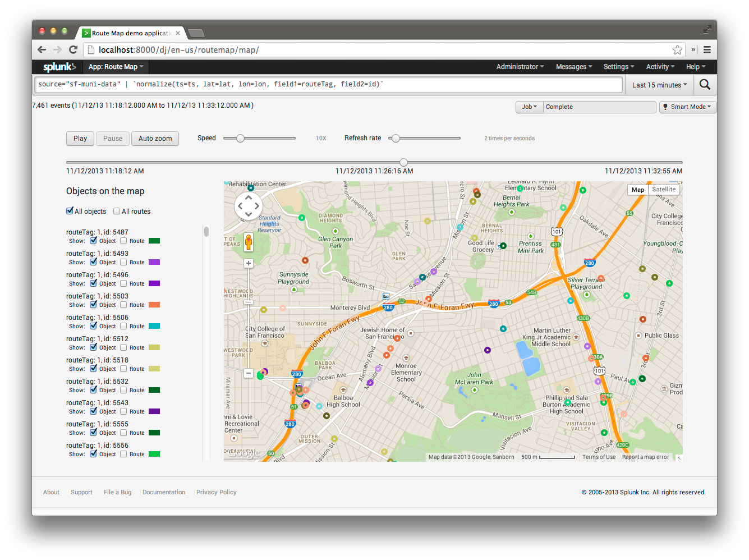
Task: Change the Last 15 minutes time range
Action: (659, 85)
